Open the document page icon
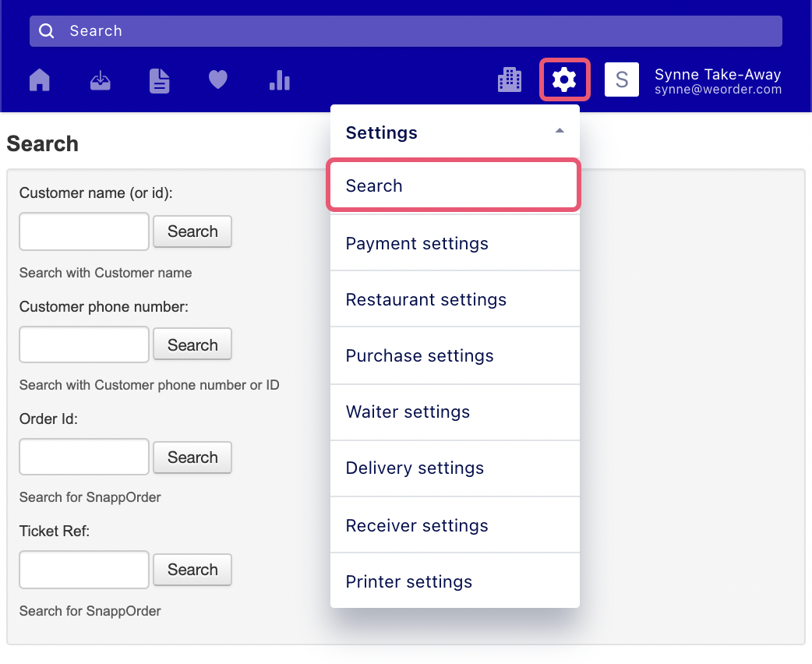Image resolution: width=812 pixels, height=664 pixels. click(160, 81)
